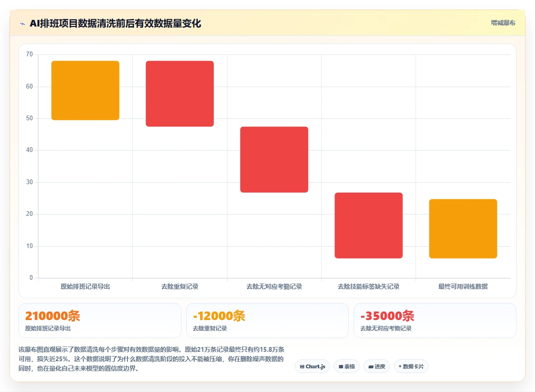Select the Chart.js tag chip

point(312,366)
